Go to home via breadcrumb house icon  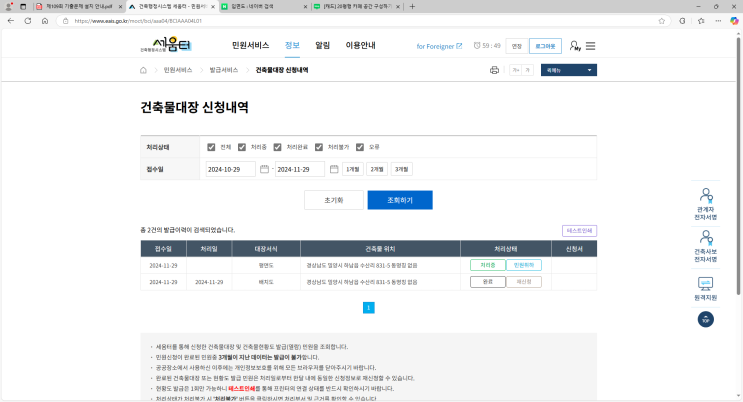(143, 70)
